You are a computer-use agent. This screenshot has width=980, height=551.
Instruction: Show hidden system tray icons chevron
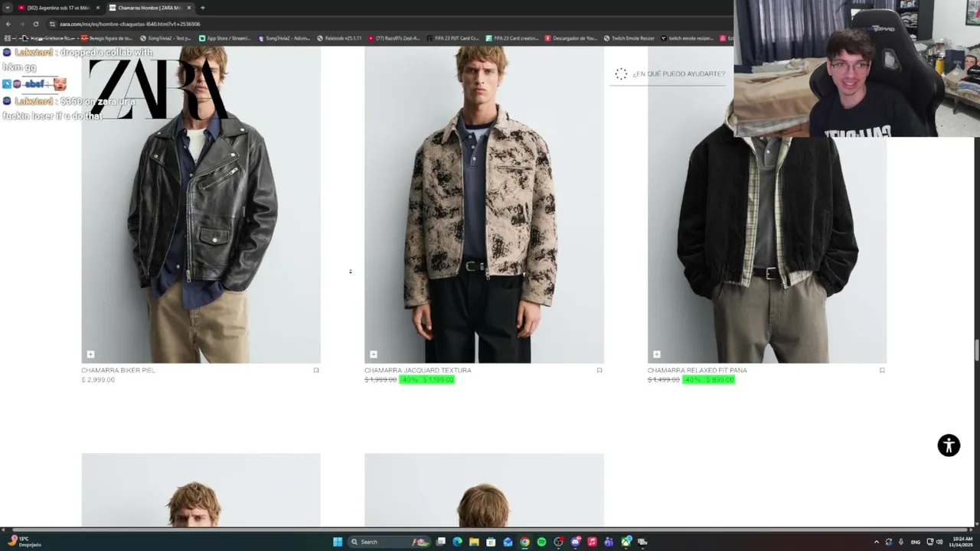click(x=876, y=542)
